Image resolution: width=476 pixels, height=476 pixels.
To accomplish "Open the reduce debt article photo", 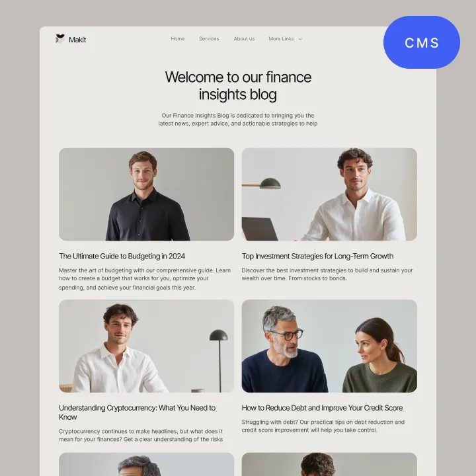I will [x=329, y=346].
